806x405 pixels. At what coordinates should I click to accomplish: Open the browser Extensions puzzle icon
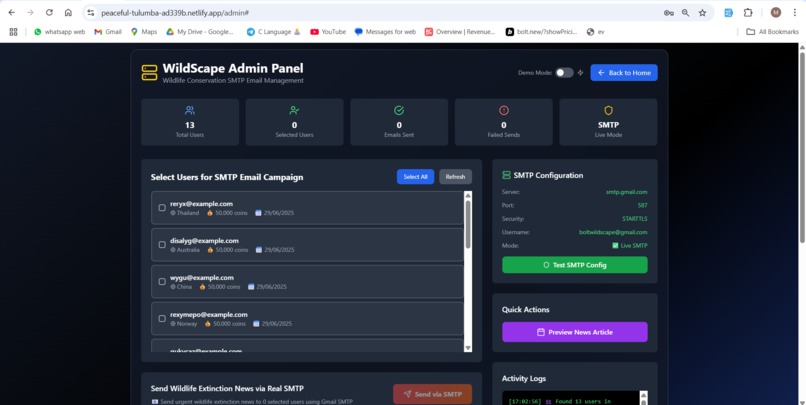point(748,13)
